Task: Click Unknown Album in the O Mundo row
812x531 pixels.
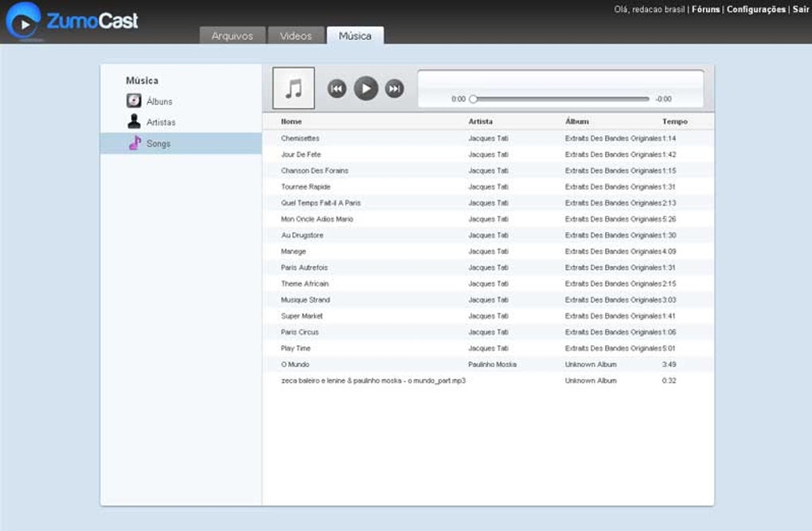Action: click(591, 364)
